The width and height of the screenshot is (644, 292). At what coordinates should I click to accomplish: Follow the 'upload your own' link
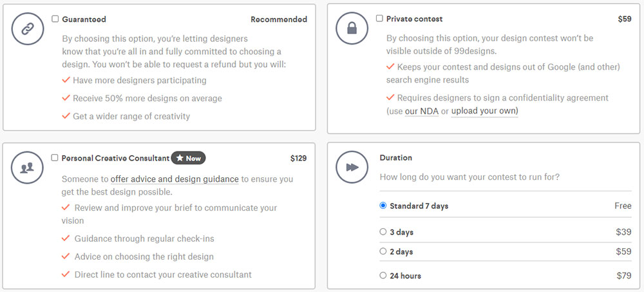point(485,111)
